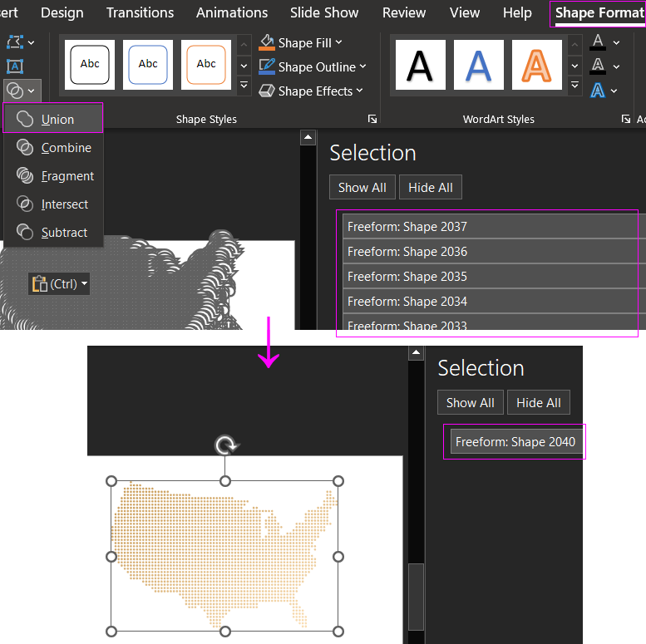Select Freeform: Shape 2040 in Selection pane
Viewport: 646px width, 644px height.
(515, 442)
